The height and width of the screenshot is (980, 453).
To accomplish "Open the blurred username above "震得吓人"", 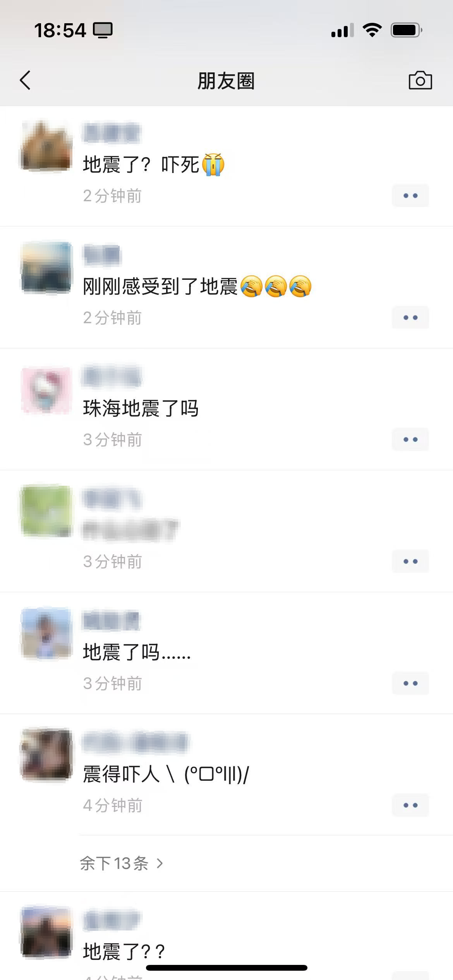I will point(135,742).
